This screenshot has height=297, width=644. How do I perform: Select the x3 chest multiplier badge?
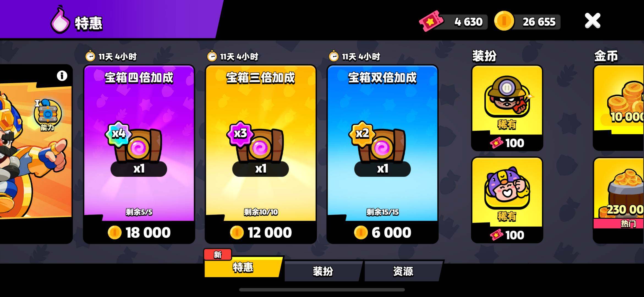tap(240, 134)
